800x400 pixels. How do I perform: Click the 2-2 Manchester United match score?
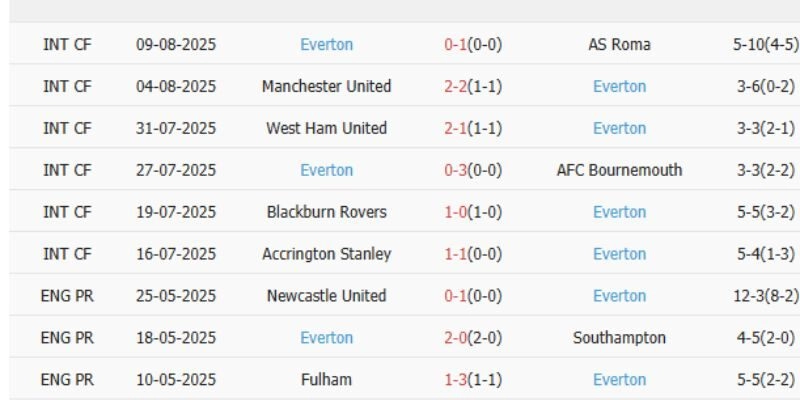point(457,87)
